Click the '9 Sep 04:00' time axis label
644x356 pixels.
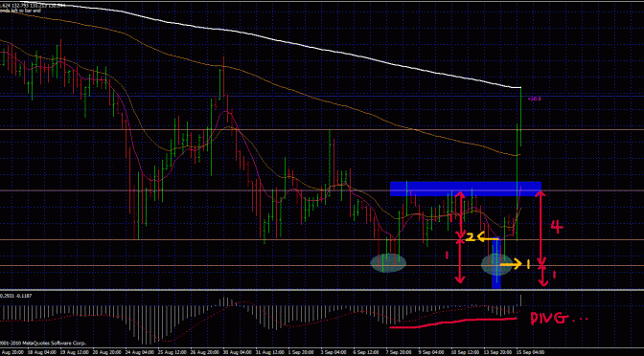(431, 352)
